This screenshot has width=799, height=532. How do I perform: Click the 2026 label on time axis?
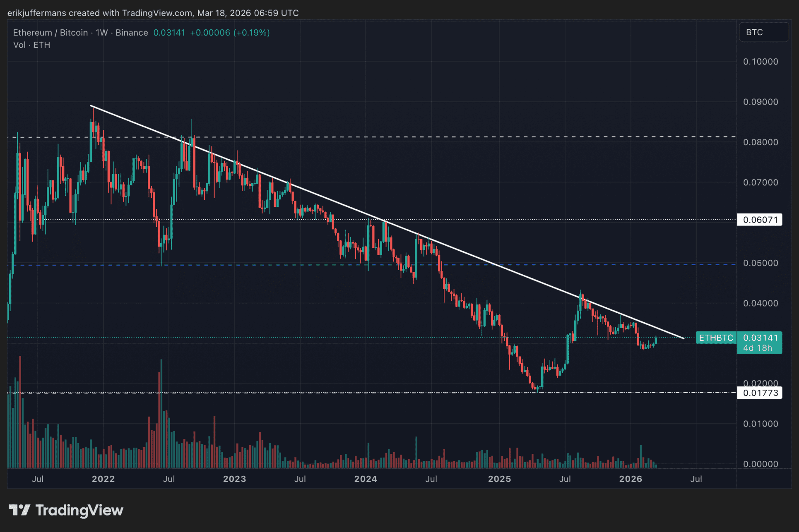pyautogui.click(x=630, y=479)
